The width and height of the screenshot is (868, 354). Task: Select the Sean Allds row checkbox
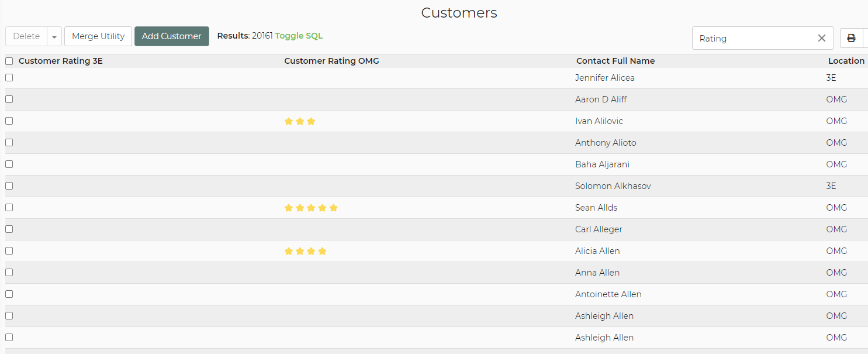pos(9,208)
